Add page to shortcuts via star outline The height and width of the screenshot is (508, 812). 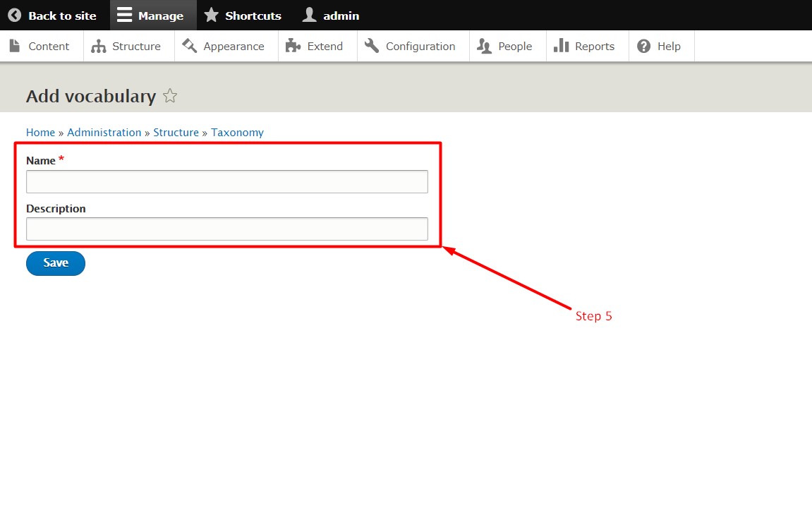[x=170, y=96]
